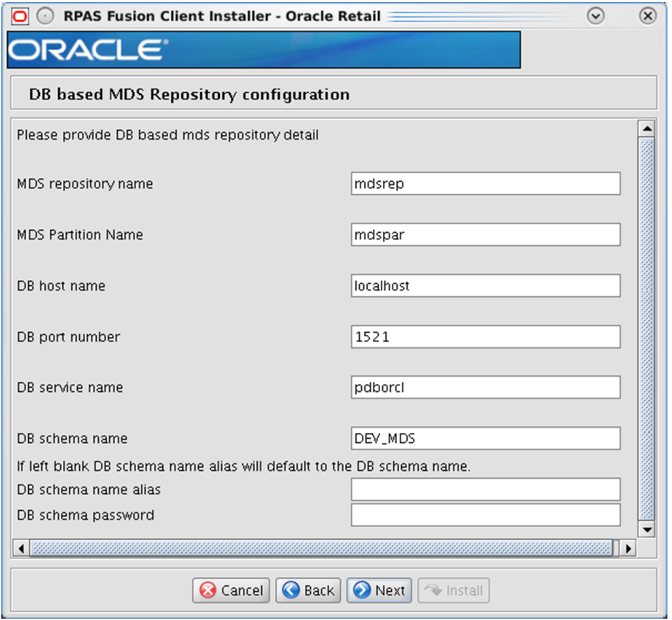The width and height of the screenshot is (672, 620).
Task: Click the MDS Partition Name field
Action: (x=486, y=235)
